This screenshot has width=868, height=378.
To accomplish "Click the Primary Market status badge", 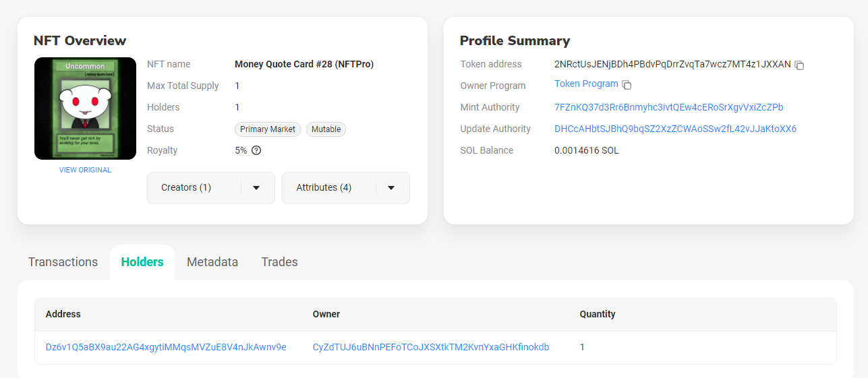I will [268, 129].
